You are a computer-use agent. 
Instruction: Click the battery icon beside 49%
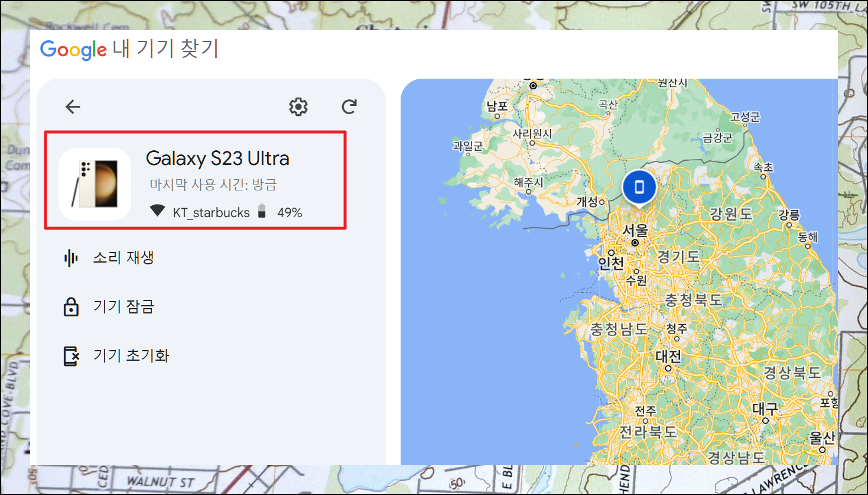[262, 211]
